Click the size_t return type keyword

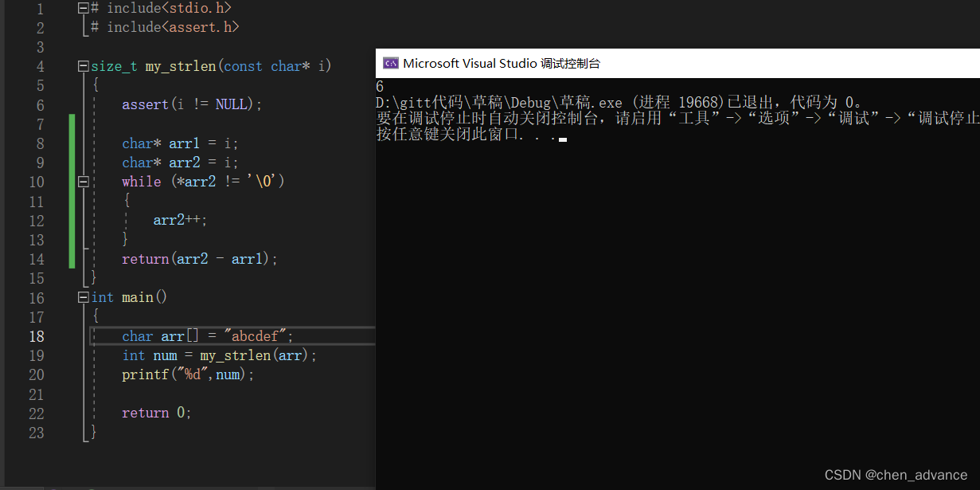(x=114, y=67)
